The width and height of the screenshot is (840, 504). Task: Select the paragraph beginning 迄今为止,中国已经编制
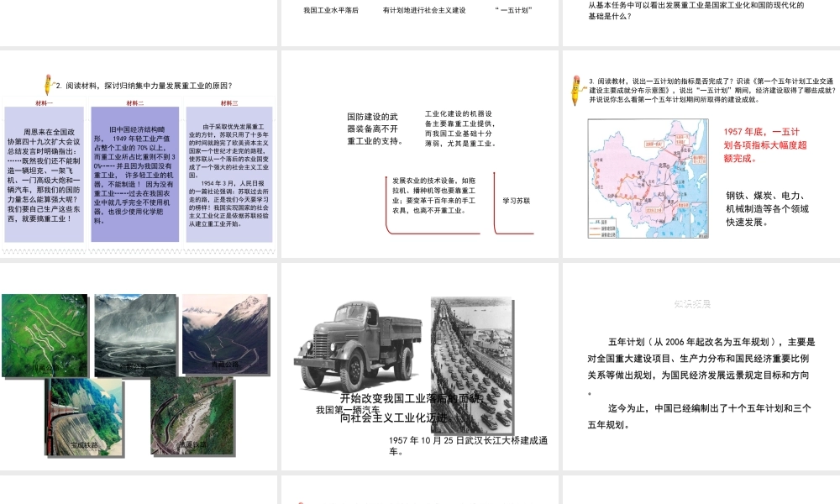700,416
